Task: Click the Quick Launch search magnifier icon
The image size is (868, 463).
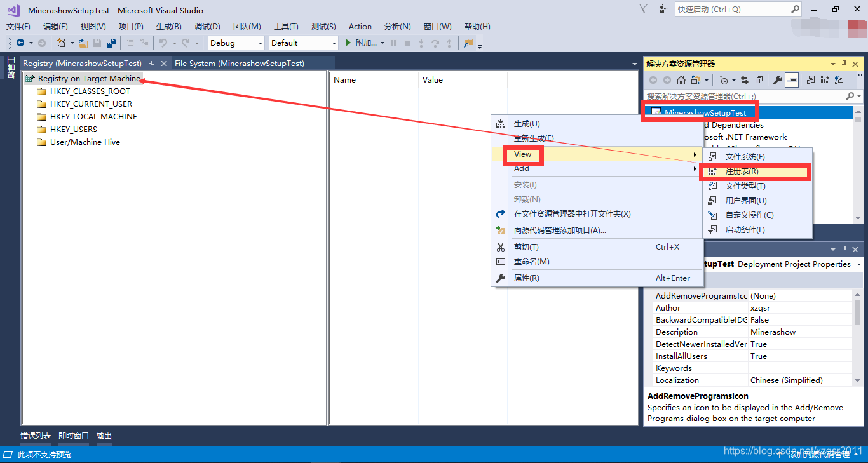Action: tap(795, 10)
